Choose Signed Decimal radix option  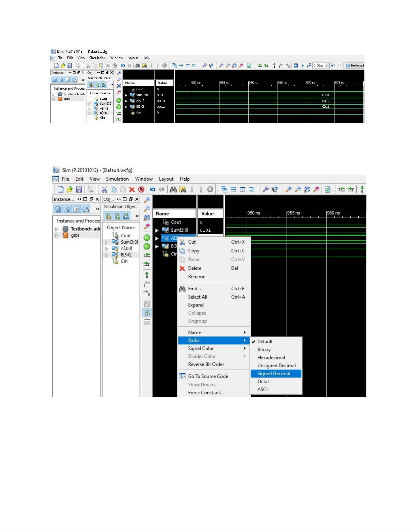276,374
